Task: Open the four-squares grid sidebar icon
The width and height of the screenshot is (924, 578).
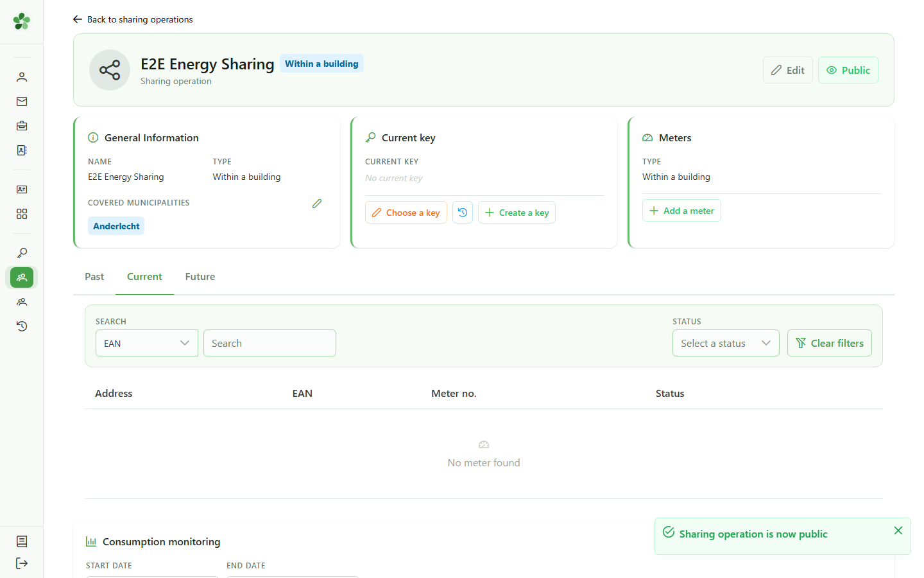Action: (x=22, y=214)
